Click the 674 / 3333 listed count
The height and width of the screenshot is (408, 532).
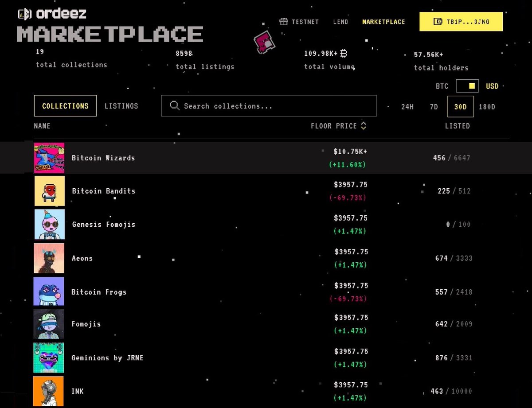click(x=454, y=258)
